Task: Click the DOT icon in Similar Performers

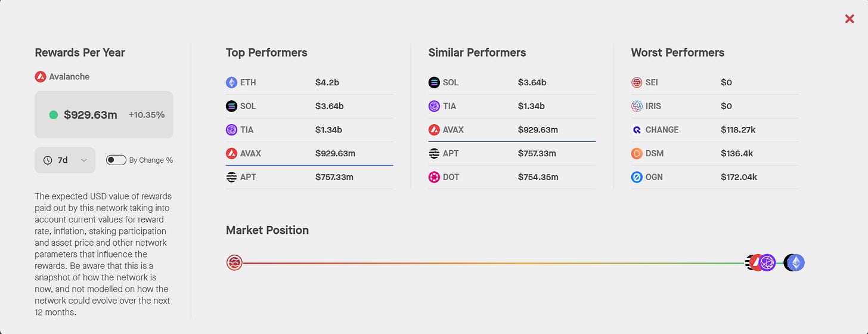Action: (x=434, y=177)
